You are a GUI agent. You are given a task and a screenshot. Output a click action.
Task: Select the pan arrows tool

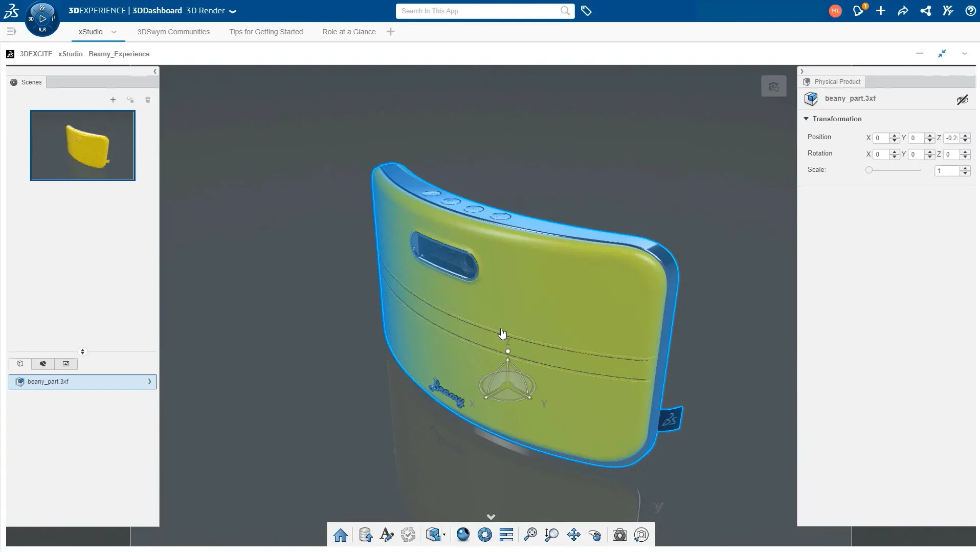coord(573,535)
